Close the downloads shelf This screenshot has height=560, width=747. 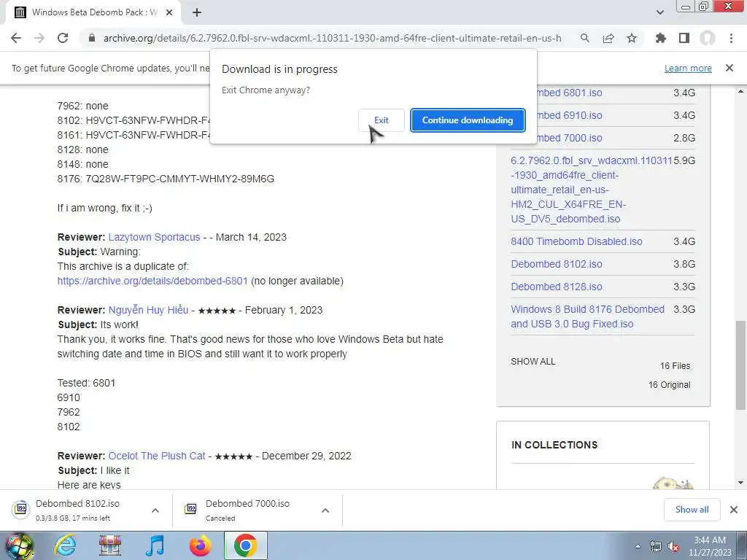click(x=734, y=510)
